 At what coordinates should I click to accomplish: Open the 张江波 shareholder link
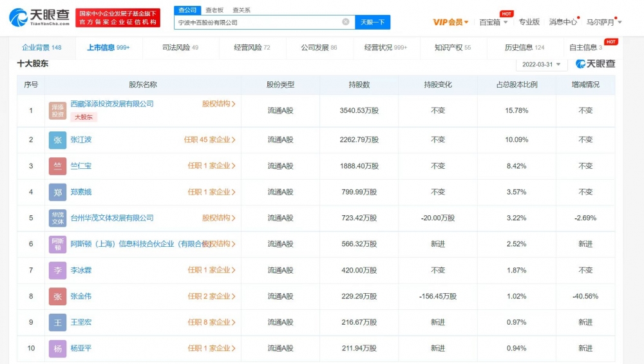[81, 140]
